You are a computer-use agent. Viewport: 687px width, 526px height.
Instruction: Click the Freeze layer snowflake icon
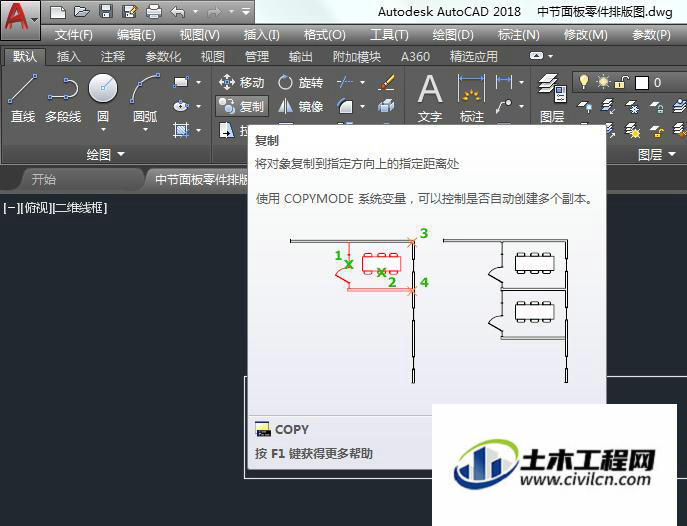click(x=632, y=106)
